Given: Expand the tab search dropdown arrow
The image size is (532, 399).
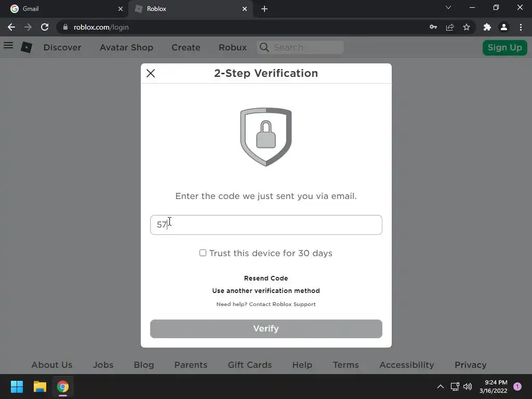Looking at the screenshot, I should click(x=448, y=7).
